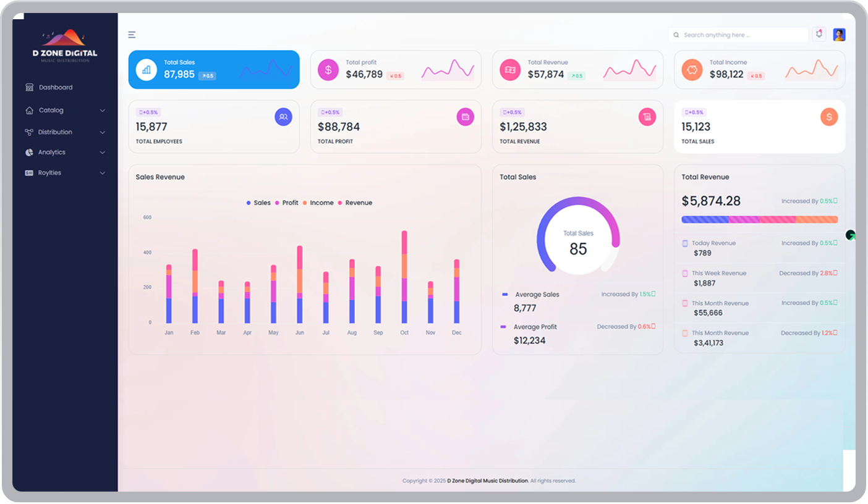The width and height of the screenshot is (868, 504).
Task: Click the D Zone Digital logo
Action: (x=65, y=46)
